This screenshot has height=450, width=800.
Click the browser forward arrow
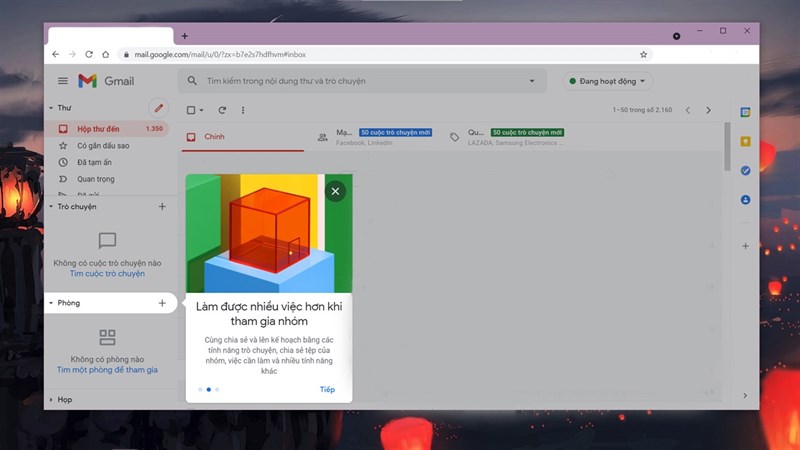pyautogui.click(x=72, y=54)
